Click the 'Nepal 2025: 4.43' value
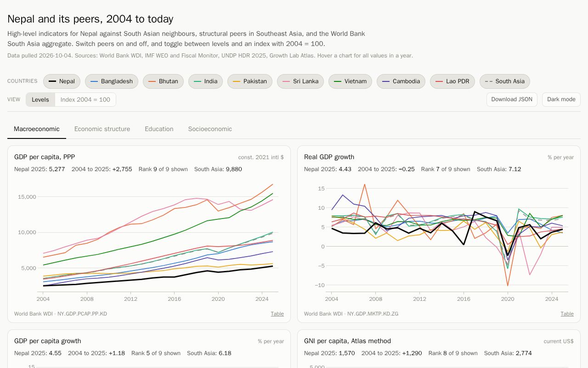The image size is (588, 368). click(328, 169)
